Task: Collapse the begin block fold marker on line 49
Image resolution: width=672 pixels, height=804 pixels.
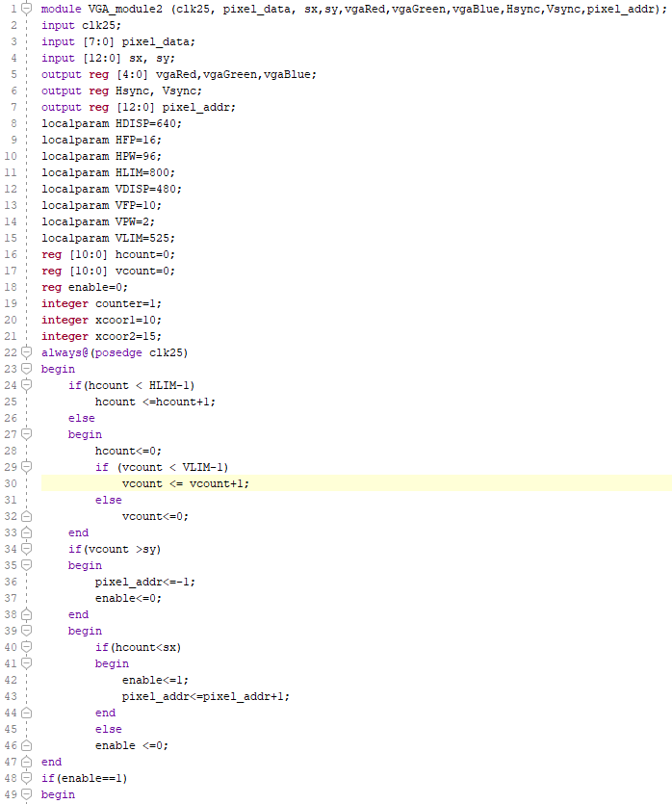Action: (x=27, y=794)
